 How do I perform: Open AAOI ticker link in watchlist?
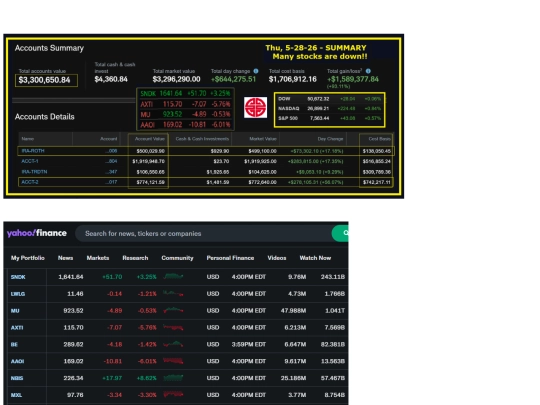click(17, 361)
